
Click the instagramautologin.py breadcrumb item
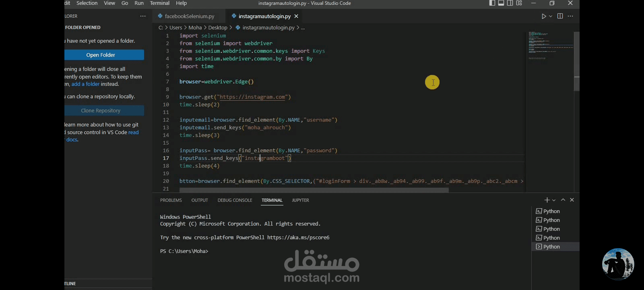[265, 28]
